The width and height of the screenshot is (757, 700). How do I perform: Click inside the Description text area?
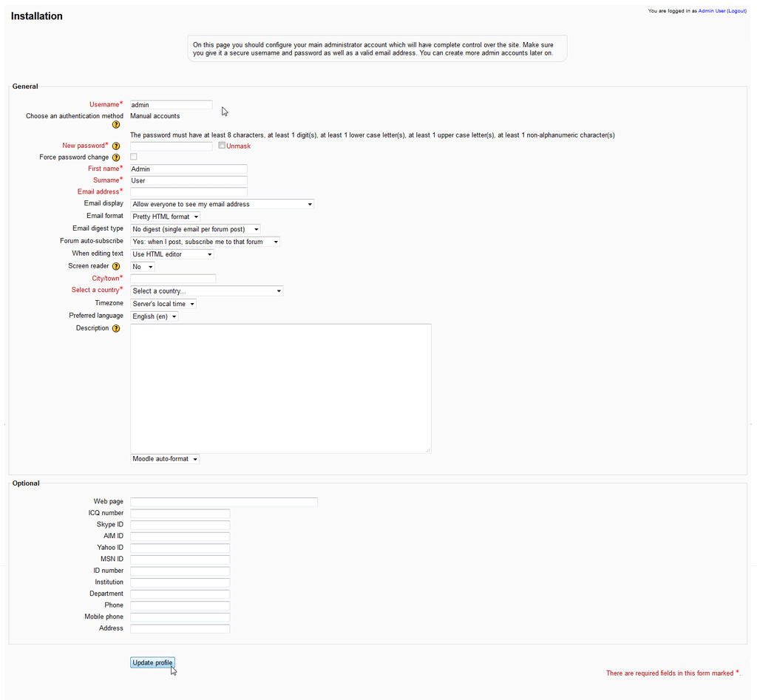[x=280, y=388]
